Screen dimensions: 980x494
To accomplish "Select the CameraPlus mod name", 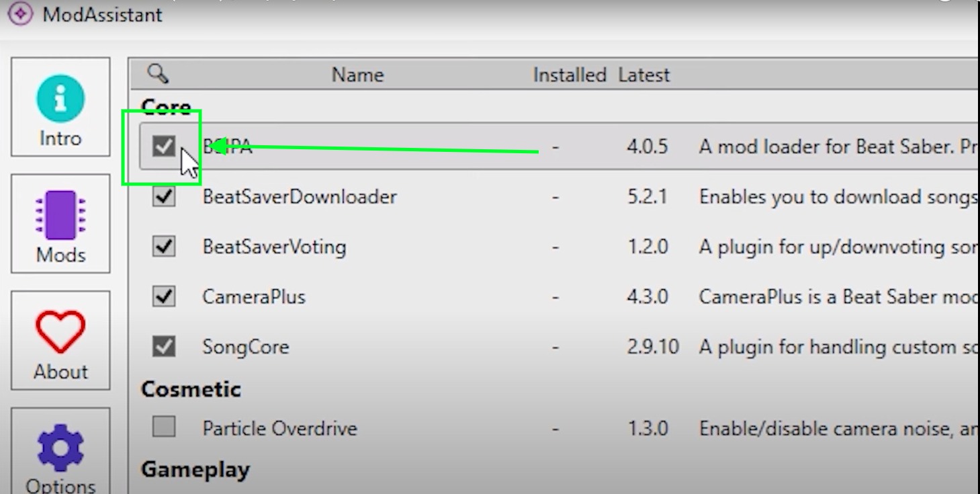I will 254,297.
